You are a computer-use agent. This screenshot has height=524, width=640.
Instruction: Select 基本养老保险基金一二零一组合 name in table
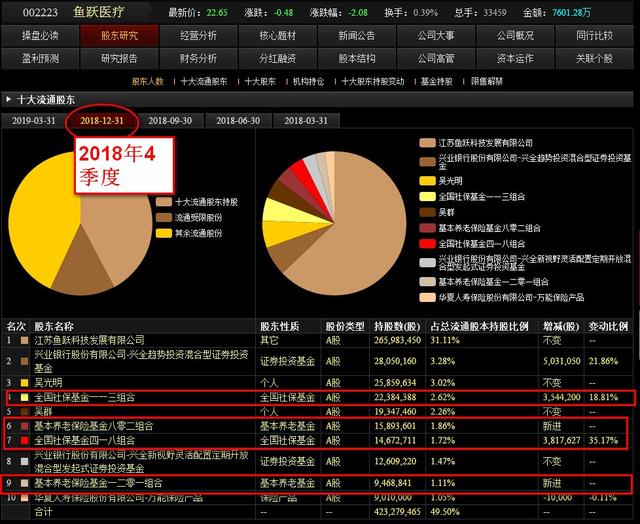pyautogui.click(x=98, y=483)
